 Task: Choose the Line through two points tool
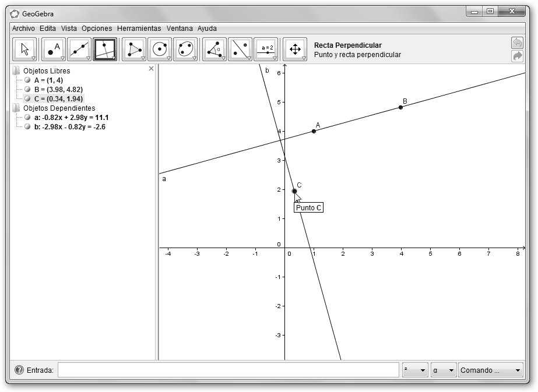coord(79,50)
